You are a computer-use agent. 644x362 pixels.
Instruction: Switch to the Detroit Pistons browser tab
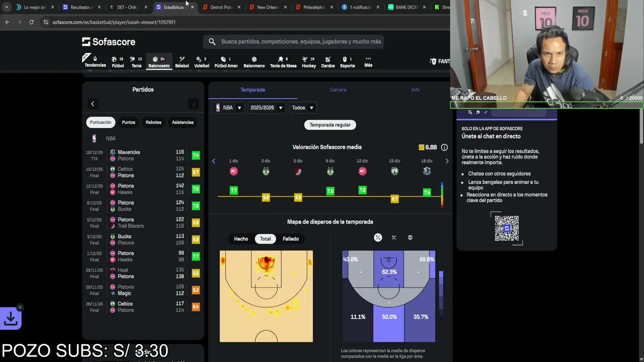(222, 7)
